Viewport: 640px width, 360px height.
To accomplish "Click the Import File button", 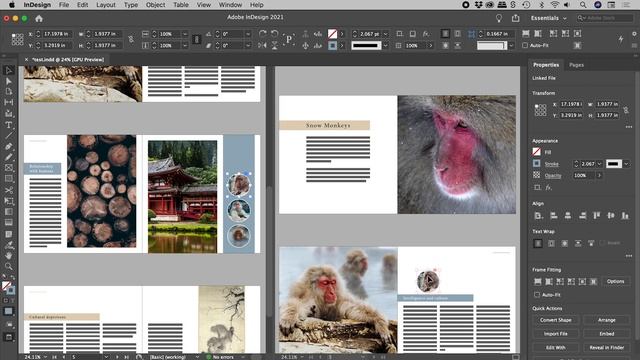I will coord(556,334).
